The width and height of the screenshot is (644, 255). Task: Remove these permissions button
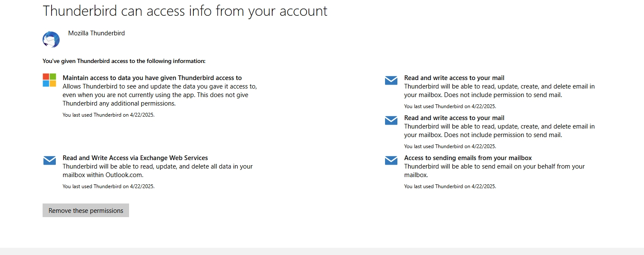click(86, 210)
